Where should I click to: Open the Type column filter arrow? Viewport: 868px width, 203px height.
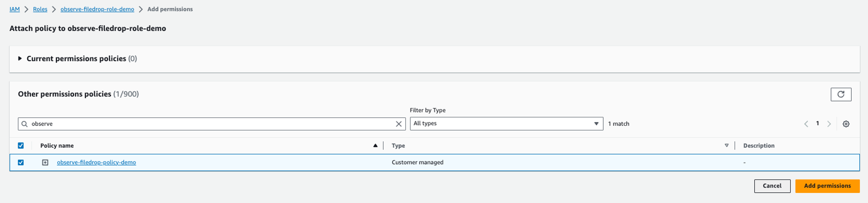coord(727,146)
